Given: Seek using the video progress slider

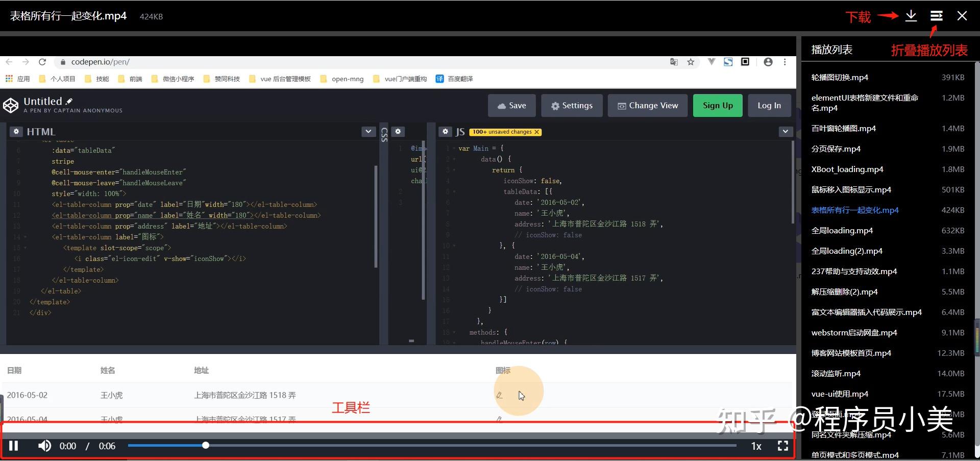Looking at the screenshot, I should click(x=205, y=445).
